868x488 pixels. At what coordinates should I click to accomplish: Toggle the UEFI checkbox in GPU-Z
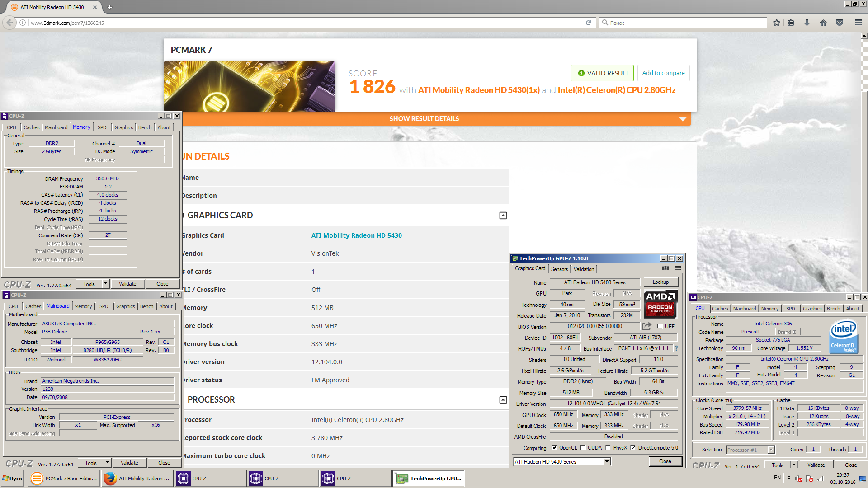[x=660, y=327]
